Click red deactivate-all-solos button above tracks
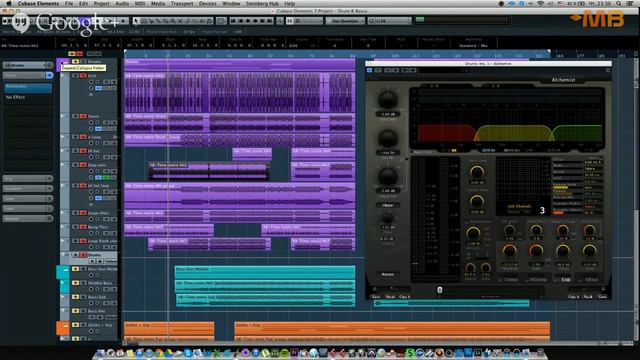The height and width of the screenshot is (360, 640). pos(79,54)
